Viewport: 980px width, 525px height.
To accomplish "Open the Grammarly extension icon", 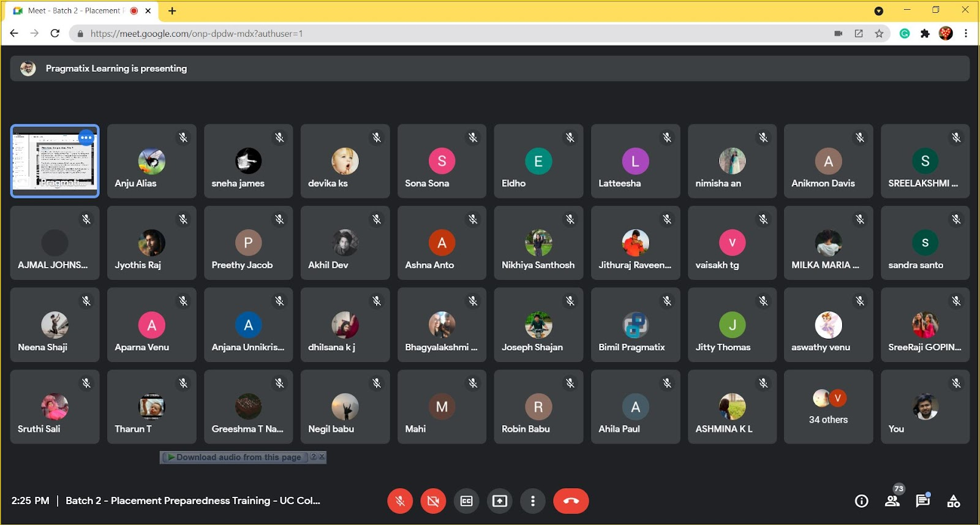I will tap(905, 34).
